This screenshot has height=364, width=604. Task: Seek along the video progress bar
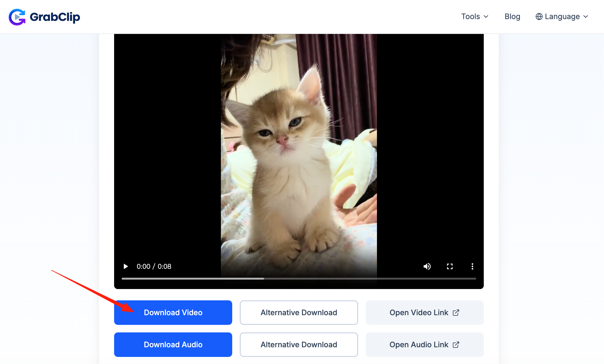(298, 279)
